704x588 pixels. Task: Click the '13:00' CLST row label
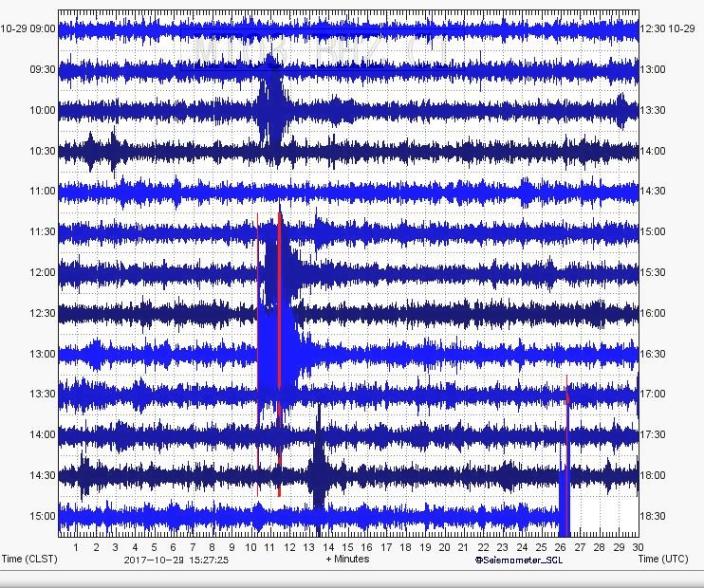43,354
